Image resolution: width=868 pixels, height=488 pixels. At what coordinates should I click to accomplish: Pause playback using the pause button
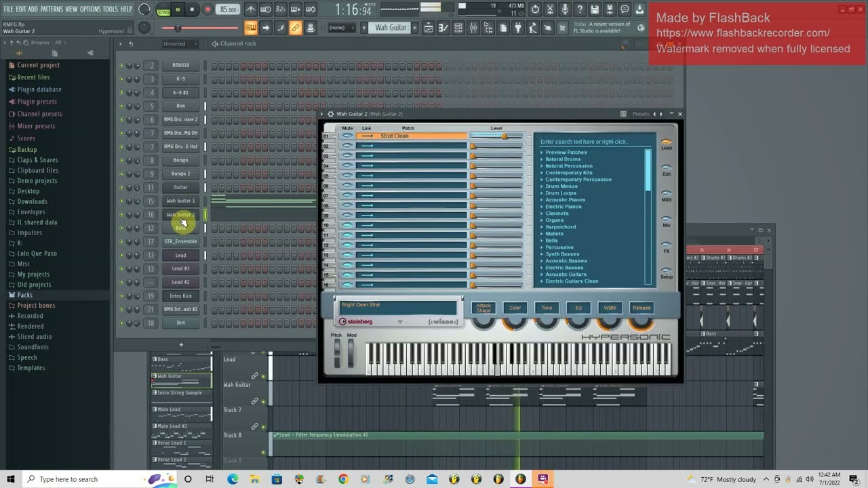[x=178, y=9]
